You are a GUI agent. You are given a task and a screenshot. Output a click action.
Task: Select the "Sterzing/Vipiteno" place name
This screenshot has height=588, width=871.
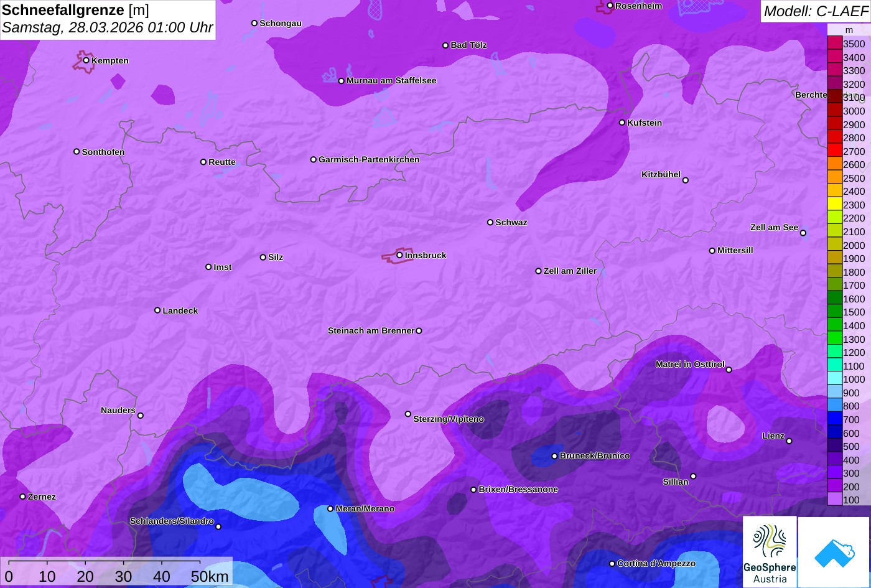click(x=449, y=419)
